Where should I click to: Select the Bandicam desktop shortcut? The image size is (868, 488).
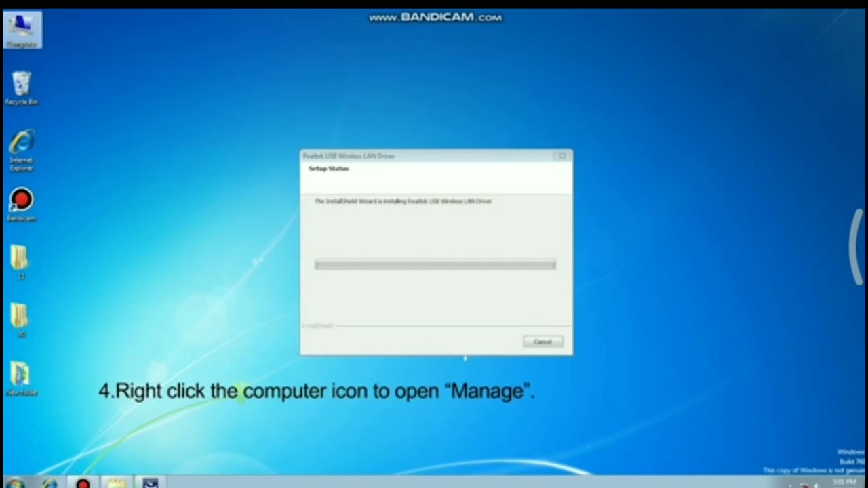22,205
